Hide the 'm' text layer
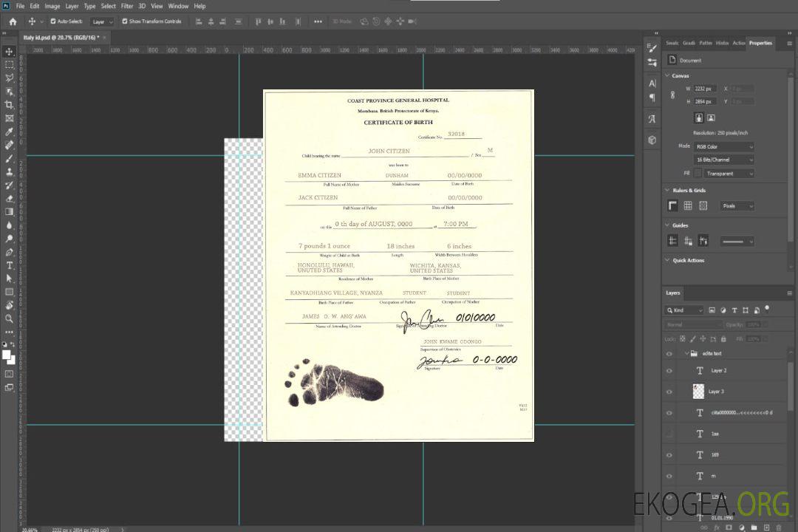This screenshot has width=798, height=532. click(x=669, y=476)
